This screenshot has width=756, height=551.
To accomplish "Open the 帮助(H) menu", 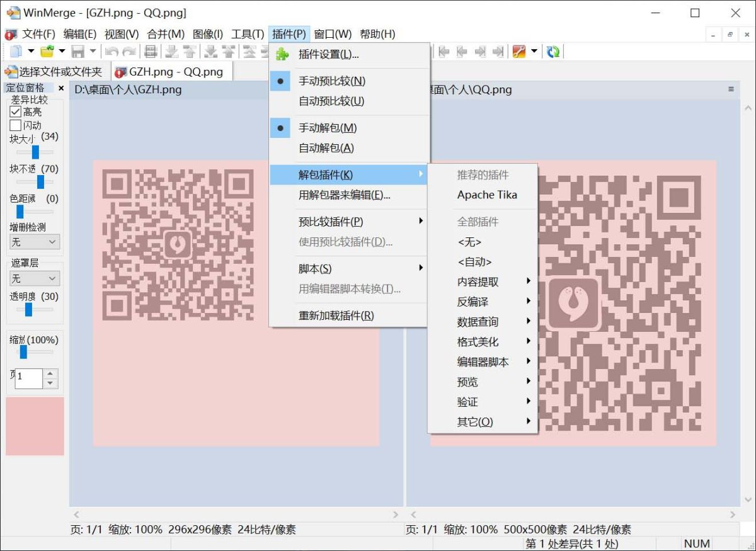I will tap(377, 34).
